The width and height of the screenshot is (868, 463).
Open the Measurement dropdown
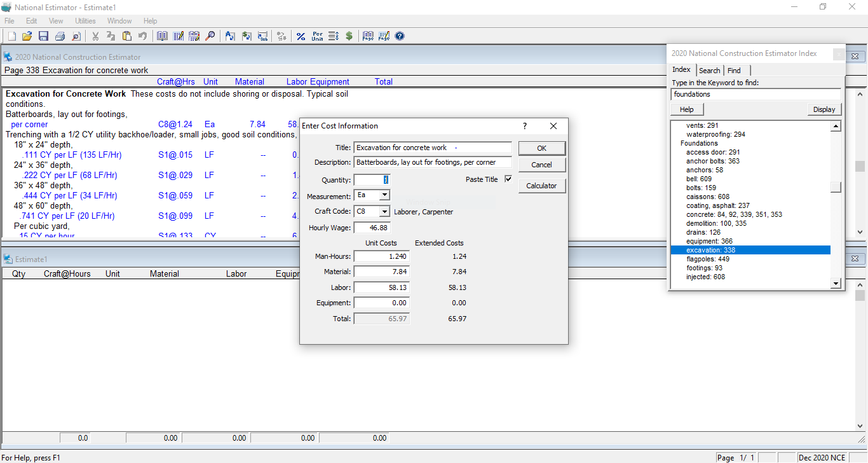pyautogui.click(x=385, y=195)
